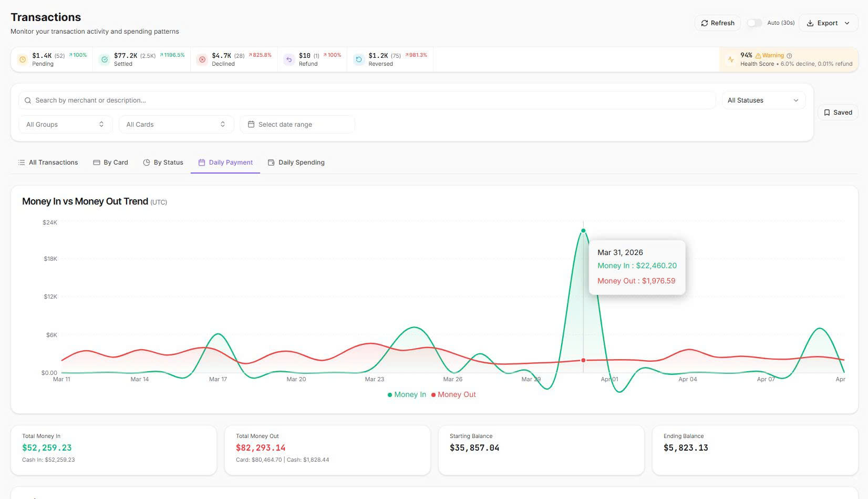Open the Saved filters button
The width and height of the screenshot is (868, 499).
click(x=838, y=113)
